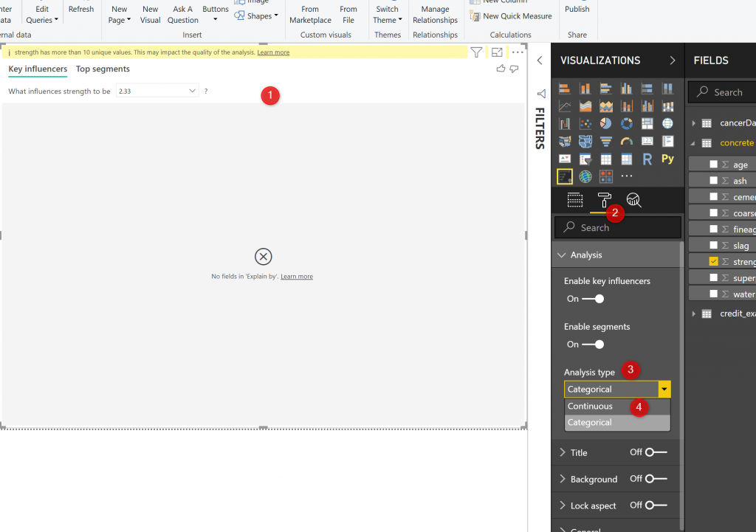The image size is (756, 532).
Task: Click the Learn more link in warning banner
Action: [273, 52]
